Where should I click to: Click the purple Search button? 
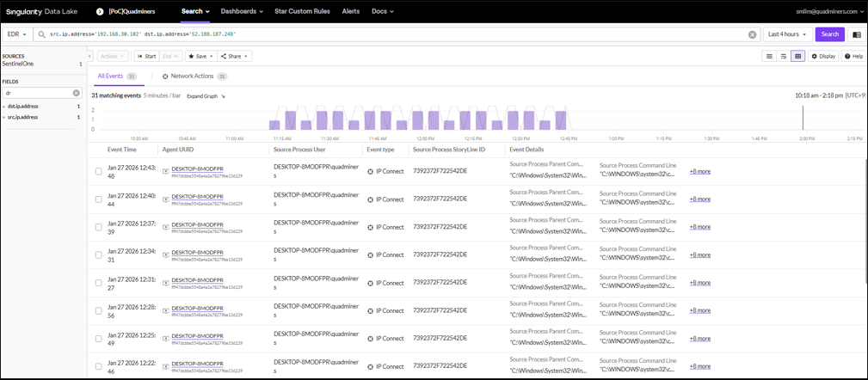pyautogui.click(x=829, y=34)
